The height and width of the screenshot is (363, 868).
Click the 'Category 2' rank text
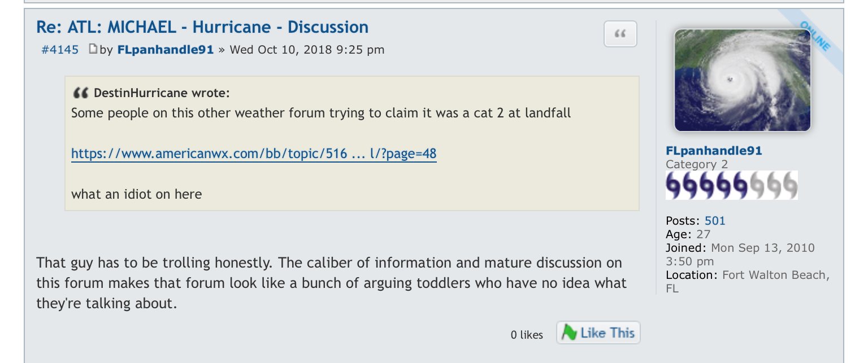(x=697, y=164)
